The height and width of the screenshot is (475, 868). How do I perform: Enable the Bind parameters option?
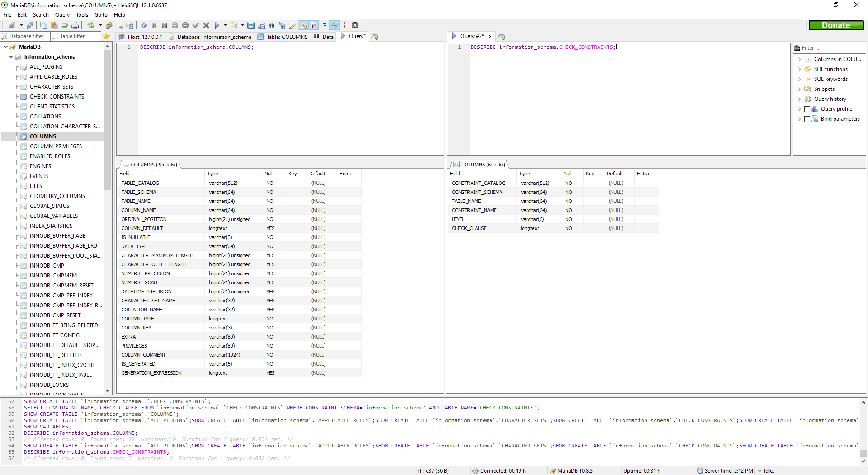click(808, 119)
